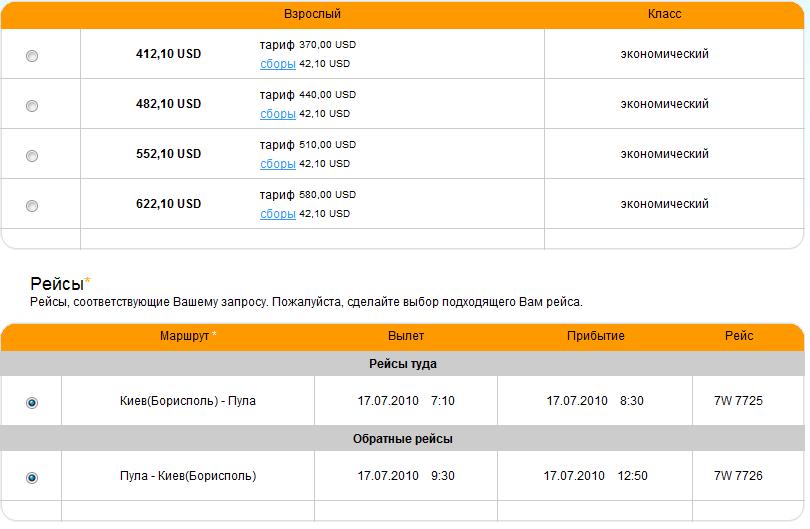Click flight number 7W 7726
The height and width of the screenshot is (529, 810).
tap(738, 477)
